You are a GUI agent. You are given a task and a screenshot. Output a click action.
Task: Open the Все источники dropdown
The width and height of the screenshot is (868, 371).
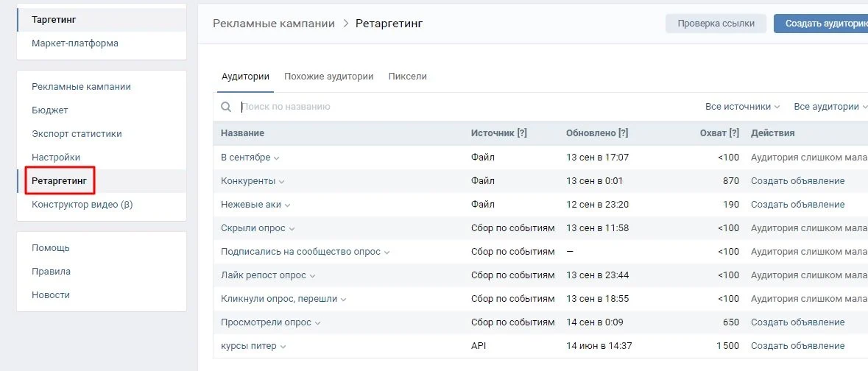742,106
